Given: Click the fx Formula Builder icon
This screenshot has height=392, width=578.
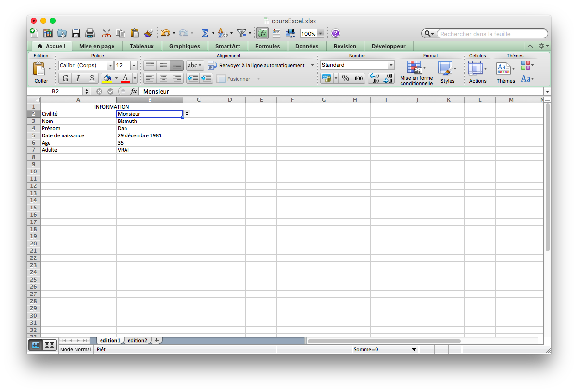Looking at the screenshot, I should (x=263, y=33).
